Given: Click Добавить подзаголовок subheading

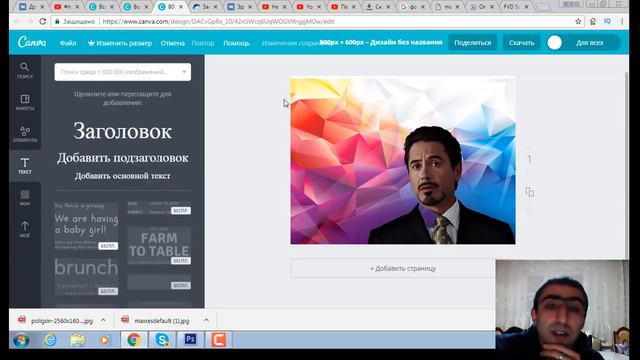Looking at the screenshot, I should pos(122,158).
